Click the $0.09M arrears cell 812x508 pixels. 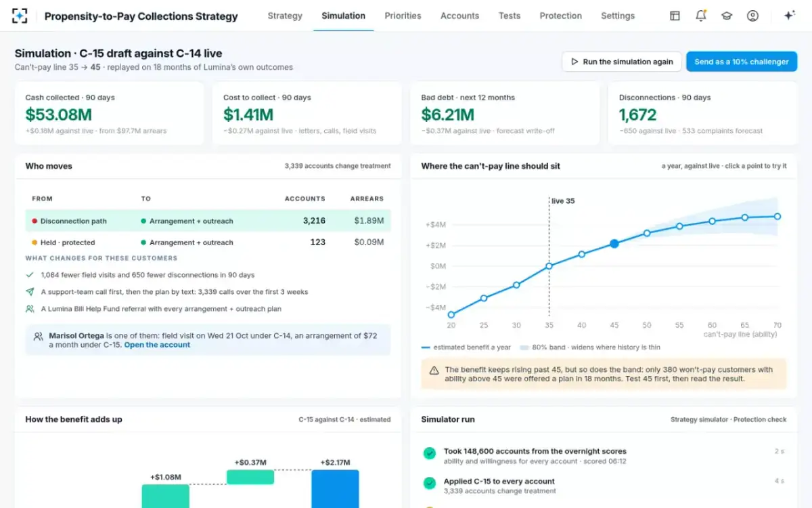(369, 242)
